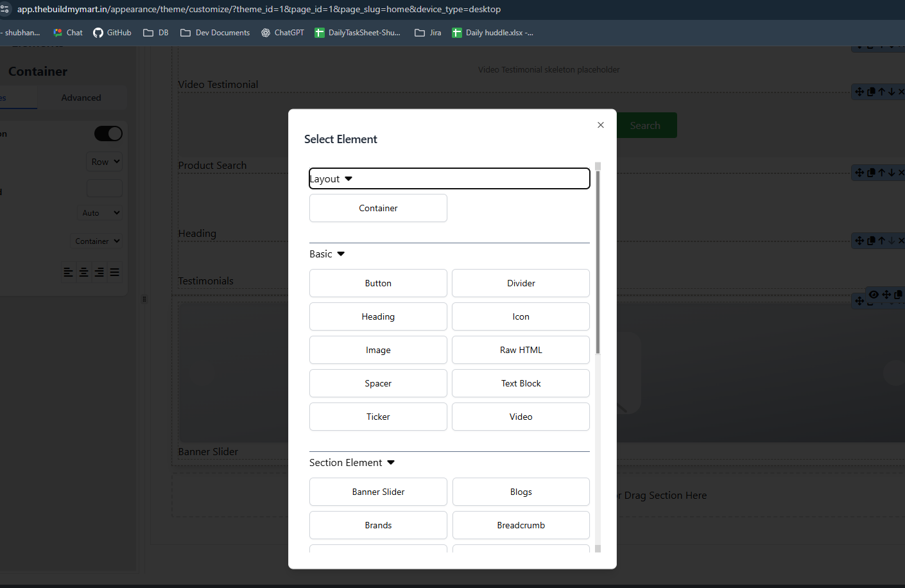Screen dimensions: 905x588
Task: Switch to the Advanced tab
Action: 82,98
